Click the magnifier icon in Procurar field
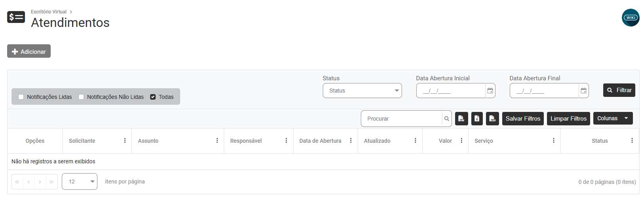The width and height of the screenshot is (644, 208). click(x=447, y=119)
